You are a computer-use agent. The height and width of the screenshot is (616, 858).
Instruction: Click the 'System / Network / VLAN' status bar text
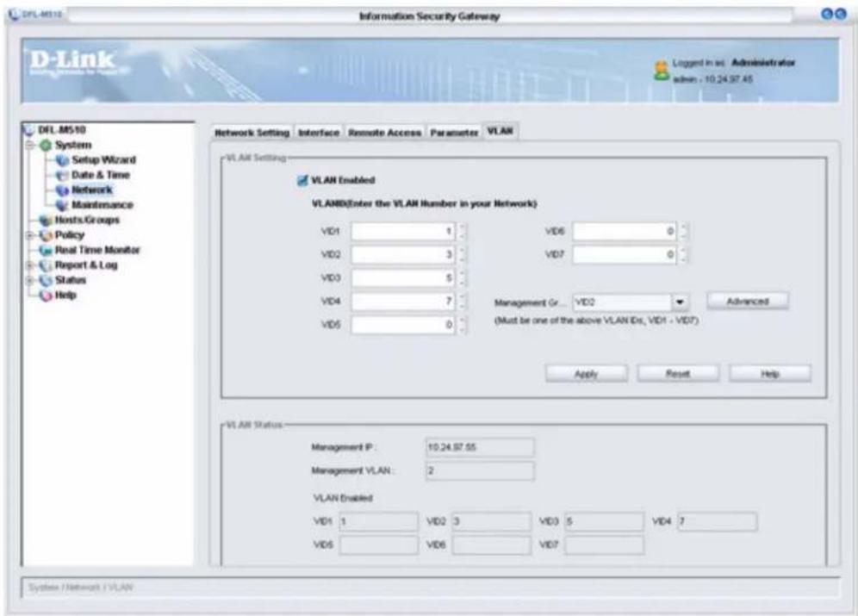point(80,588)
